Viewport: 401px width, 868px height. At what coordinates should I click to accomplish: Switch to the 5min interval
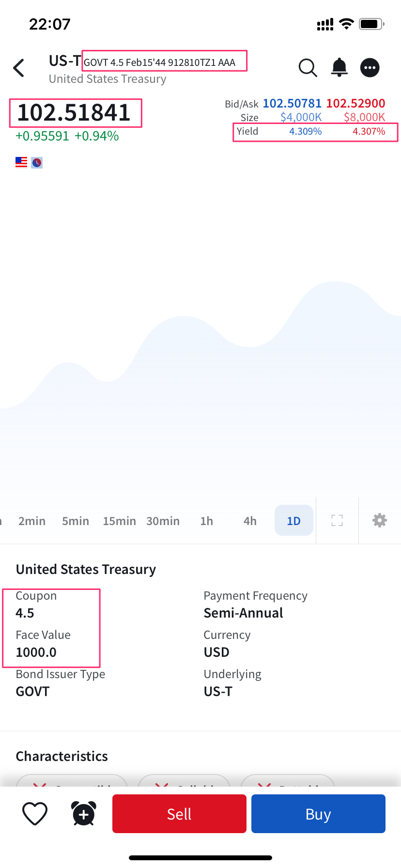(x=76, y=521)
